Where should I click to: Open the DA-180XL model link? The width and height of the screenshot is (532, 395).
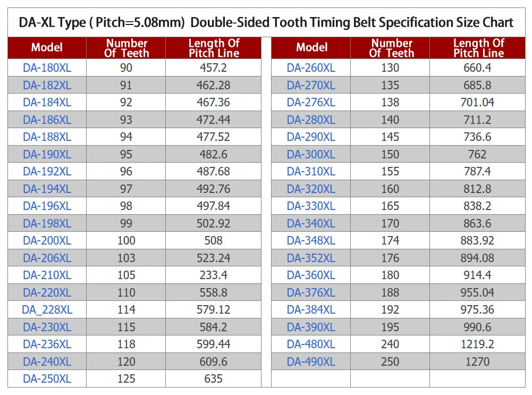47,68
